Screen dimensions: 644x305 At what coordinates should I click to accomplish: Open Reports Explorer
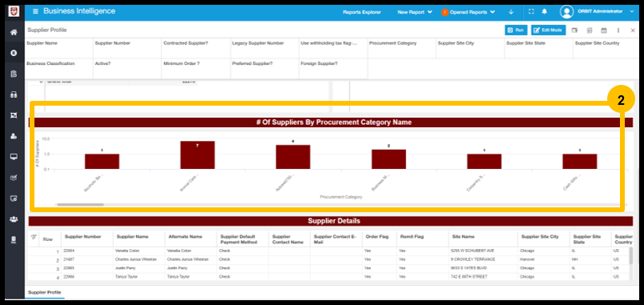(362, 12)
